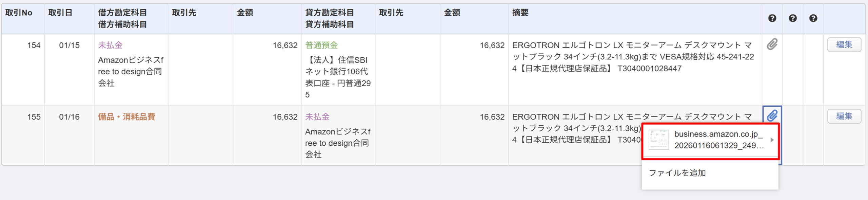Open 普通預金 credit account link

pos(321,45)
